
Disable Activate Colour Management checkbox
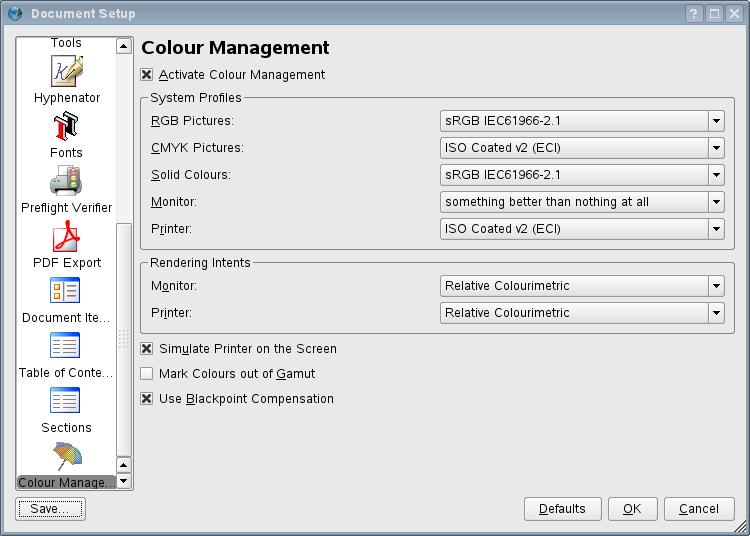(x=147, y=75)
